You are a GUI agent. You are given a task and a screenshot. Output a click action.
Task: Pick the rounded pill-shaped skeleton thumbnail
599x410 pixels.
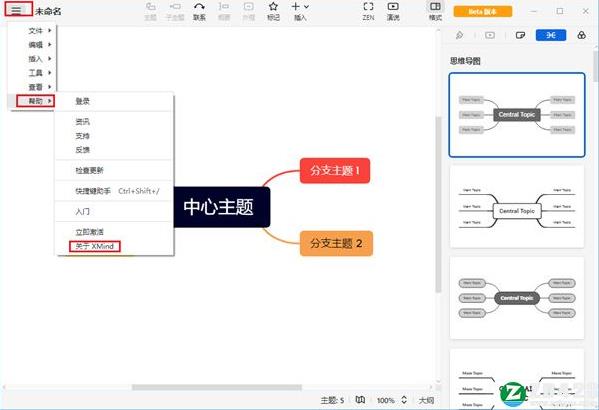tap(517, 298)
